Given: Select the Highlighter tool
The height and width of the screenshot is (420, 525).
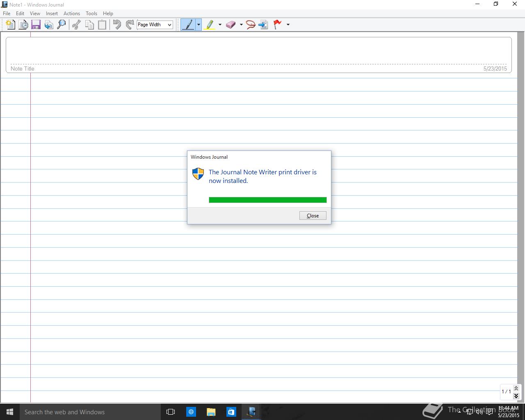Looking at the screenshot, I should pyautogui.click(x=210, y=25).
